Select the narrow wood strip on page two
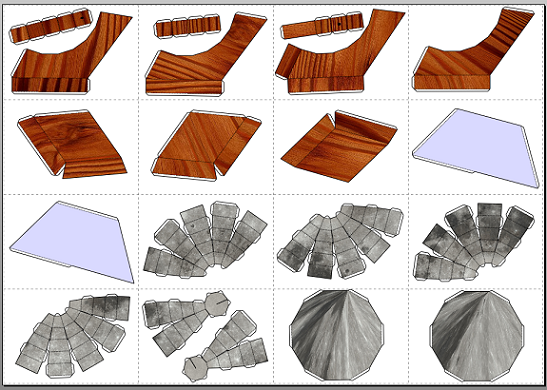The image size is (547, 390). (x=188, y=27)
